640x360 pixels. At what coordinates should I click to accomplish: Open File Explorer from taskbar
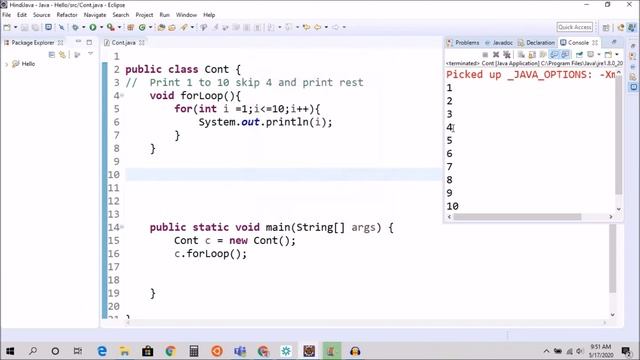pos(124,351)
